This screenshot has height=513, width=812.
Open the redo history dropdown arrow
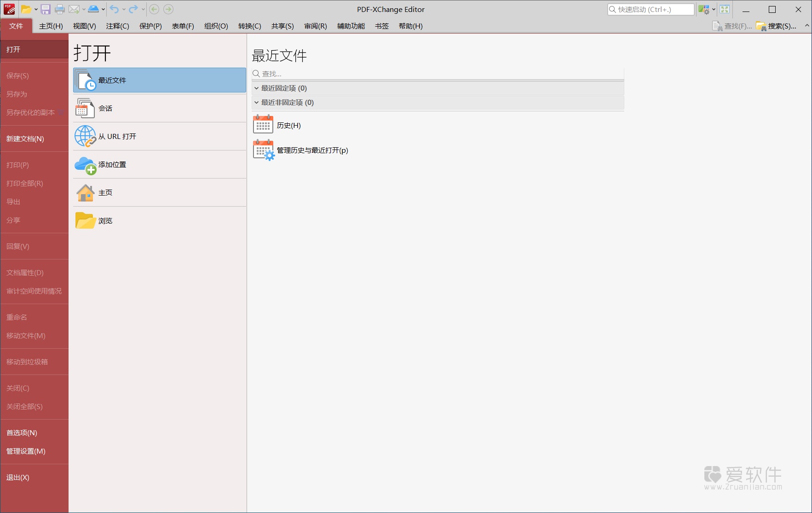coord(143,9)
